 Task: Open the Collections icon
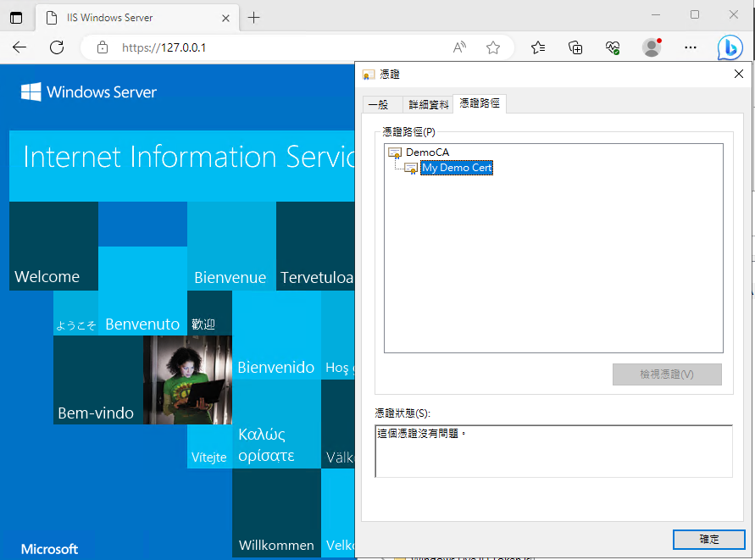point(575,48)
